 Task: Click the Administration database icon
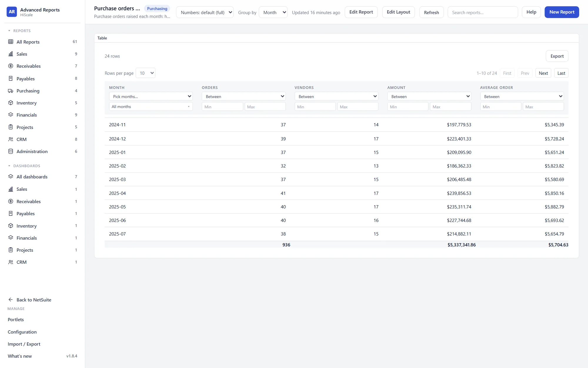11,151
